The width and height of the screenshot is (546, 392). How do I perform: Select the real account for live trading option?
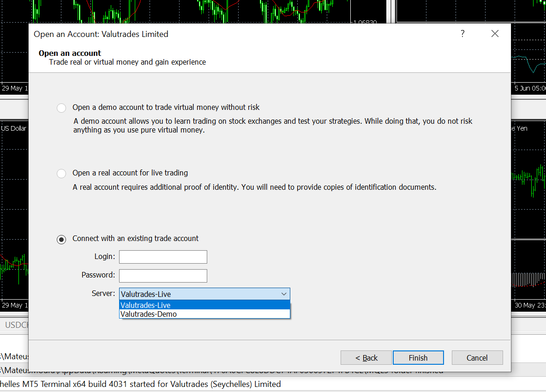pyautogui.click(x=61, y=174)
